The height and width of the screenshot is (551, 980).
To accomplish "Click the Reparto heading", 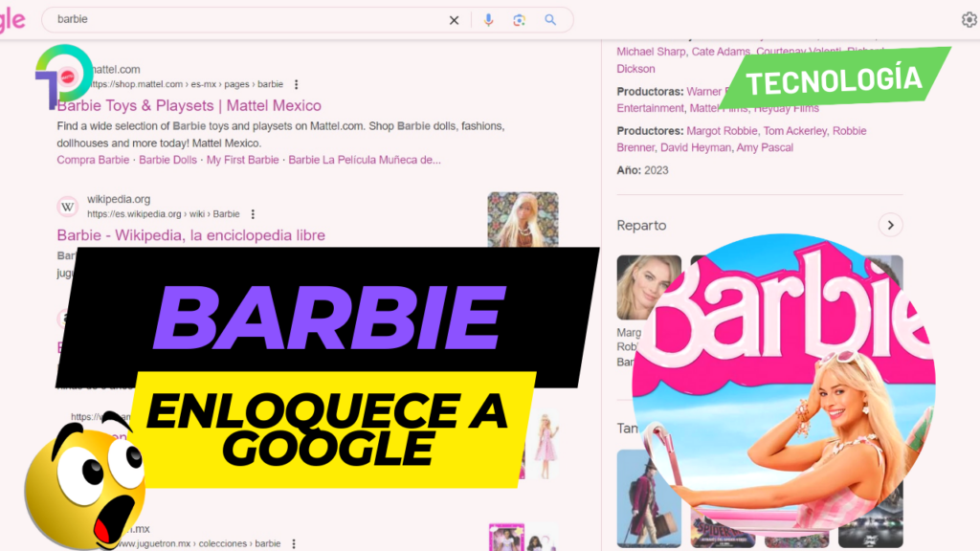I will click(641, 226).
